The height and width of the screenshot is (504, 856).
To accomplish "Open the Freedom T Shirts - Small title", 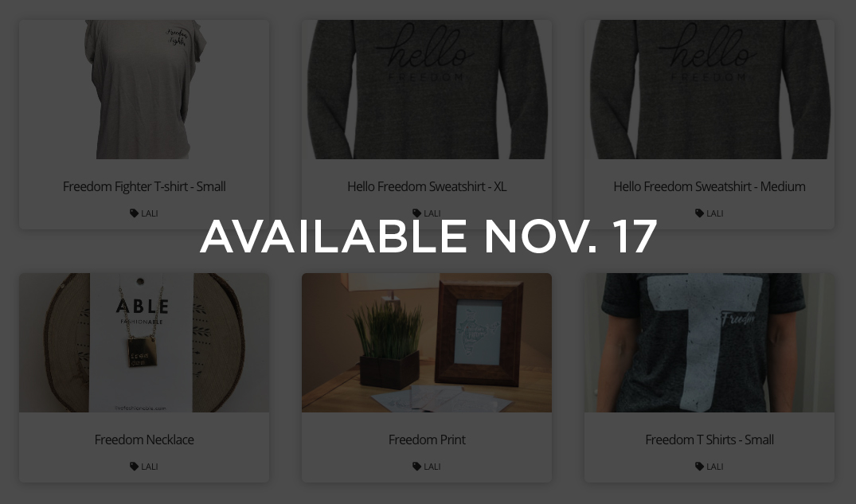I will (709, 440).
